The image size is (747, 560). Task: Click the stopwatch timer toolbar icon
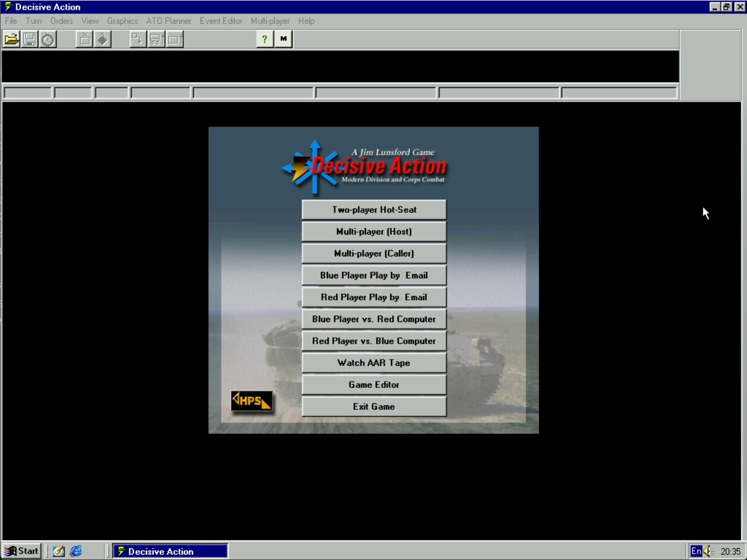point(48,39)
